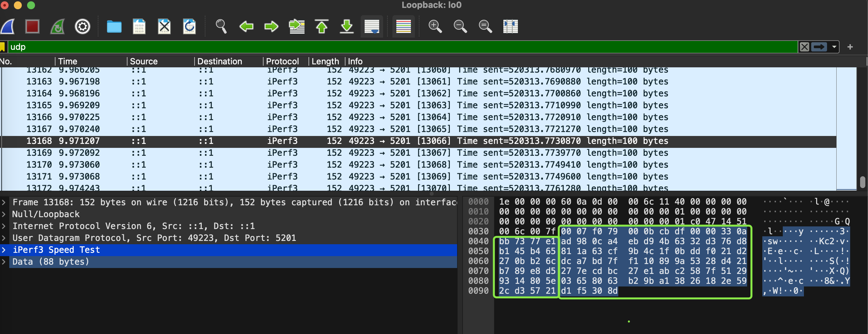
Task: Select packet 13169 row
Action: click(x=419, y=153)
